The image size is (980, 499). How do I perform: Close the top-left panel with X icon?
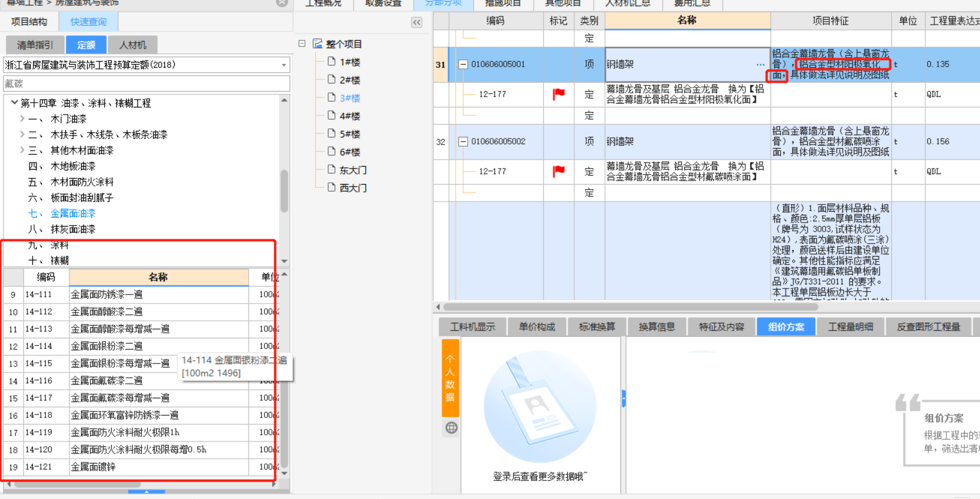(281, 2)
